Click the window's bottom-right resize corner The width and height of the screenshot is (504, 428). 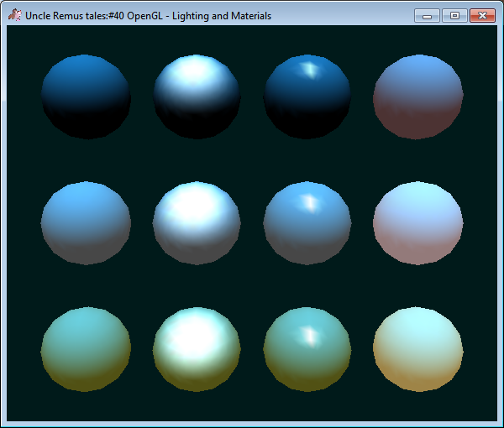click(x=500, y=424)
